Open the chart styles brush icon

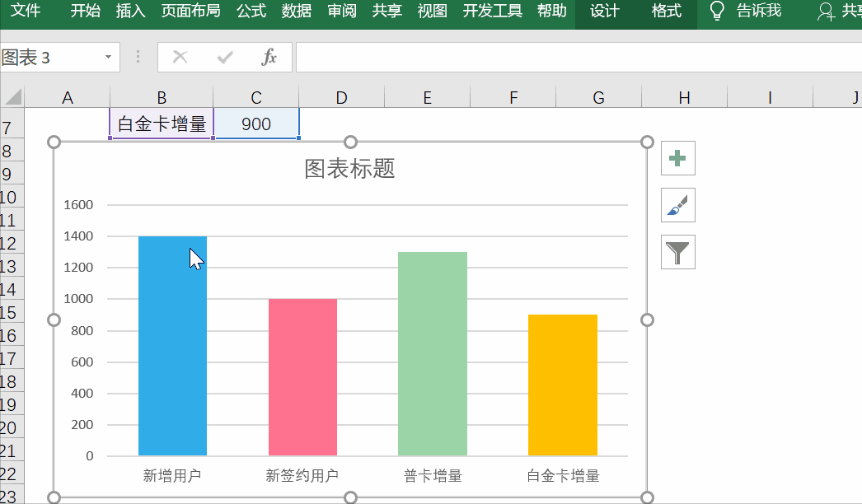click(677, 205)
